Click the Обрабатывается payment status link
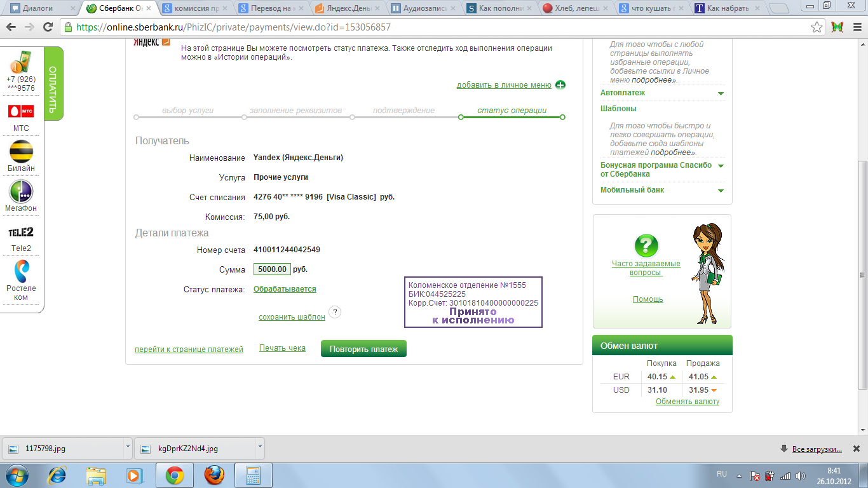 tap(285, 289)
